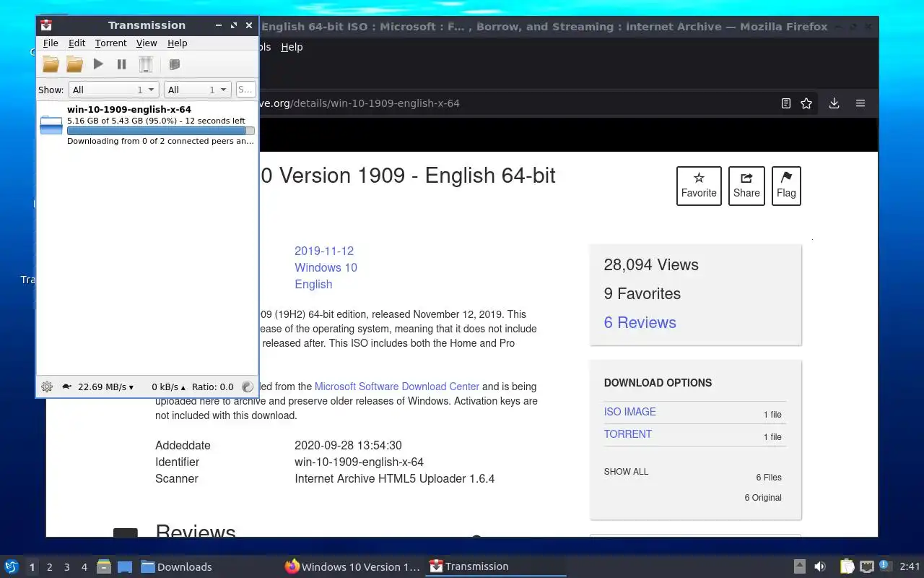
Task: Click the 9 Favorites text
Action: [x=642, y=294]
